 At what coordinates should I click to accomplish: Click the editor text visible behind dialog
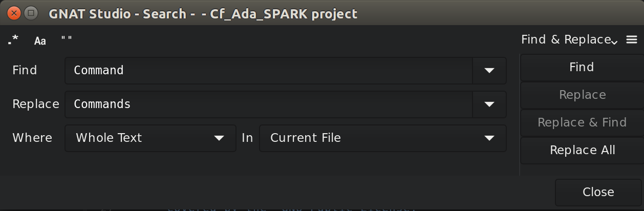pos(292,208)
